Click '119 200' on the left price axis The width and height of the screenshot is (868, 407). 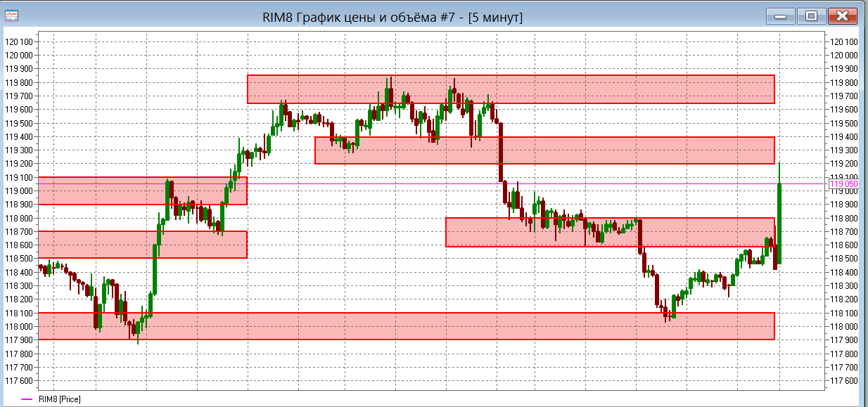coord(20,164)
